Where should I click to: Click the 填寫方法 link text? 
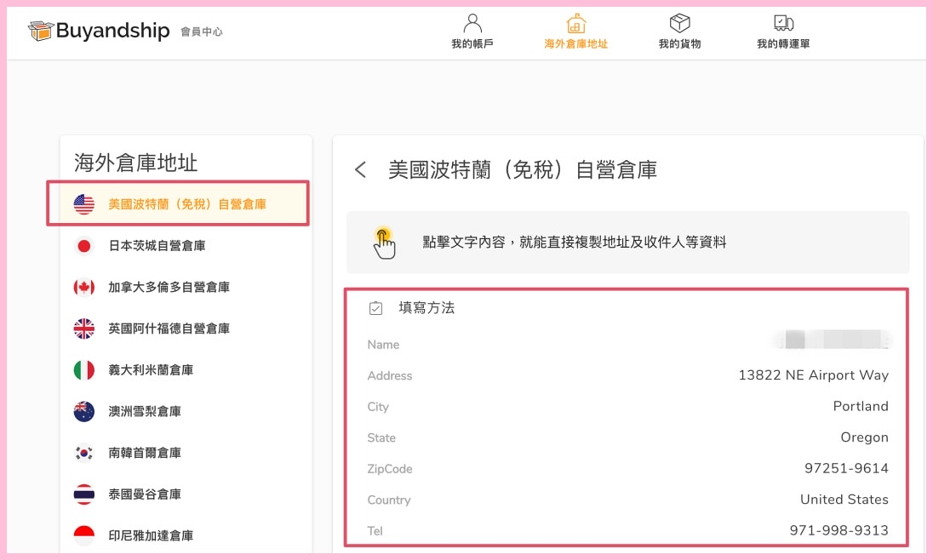point(426,308)
